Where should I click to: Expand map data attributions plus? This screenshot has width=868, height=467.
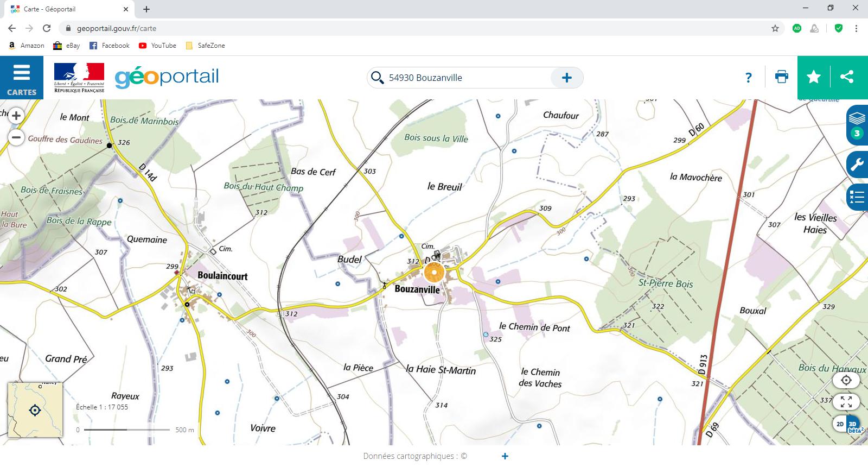(x=505, y=456)
